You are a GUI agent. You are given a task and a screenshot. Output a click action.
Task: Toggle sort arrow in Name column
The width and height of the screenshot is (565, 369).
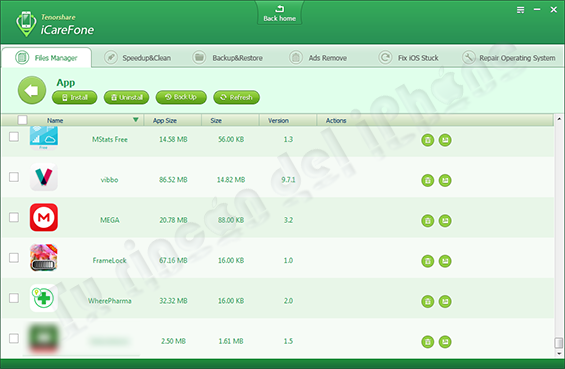135,120
